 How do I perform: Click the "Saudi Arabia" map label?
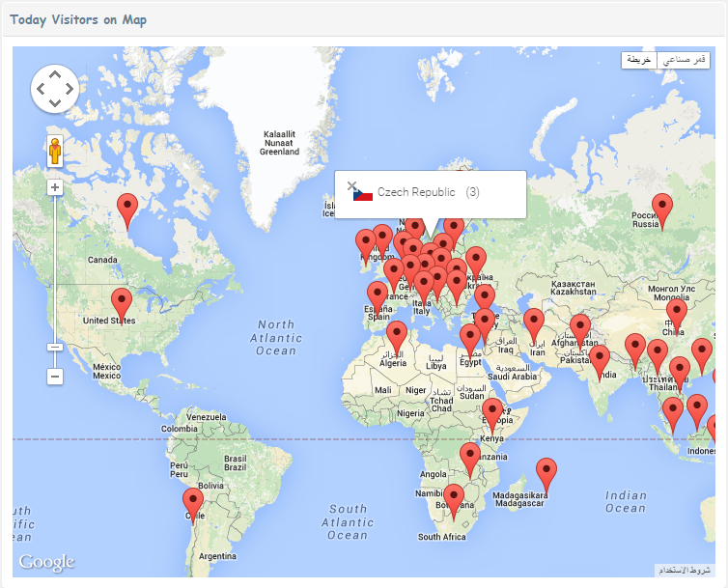point(512,377)
